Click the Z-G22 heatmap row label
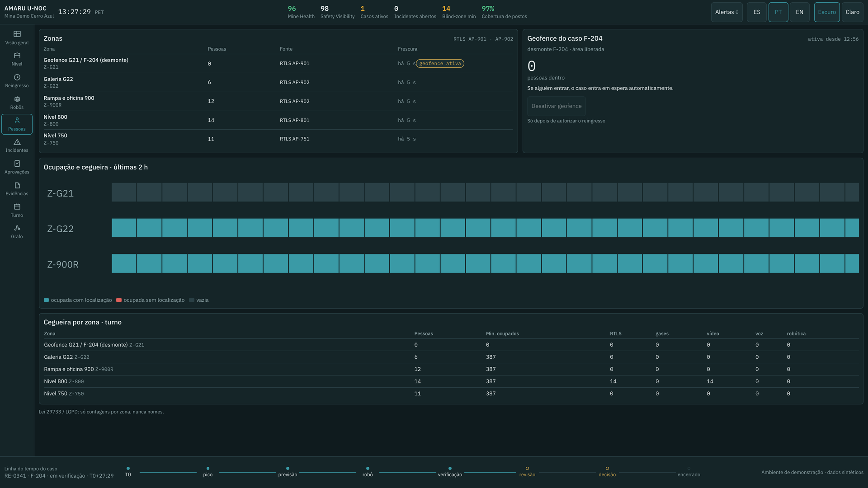This screenshot has height=488, width=868. pyautogui.click(x=60, y=229)
